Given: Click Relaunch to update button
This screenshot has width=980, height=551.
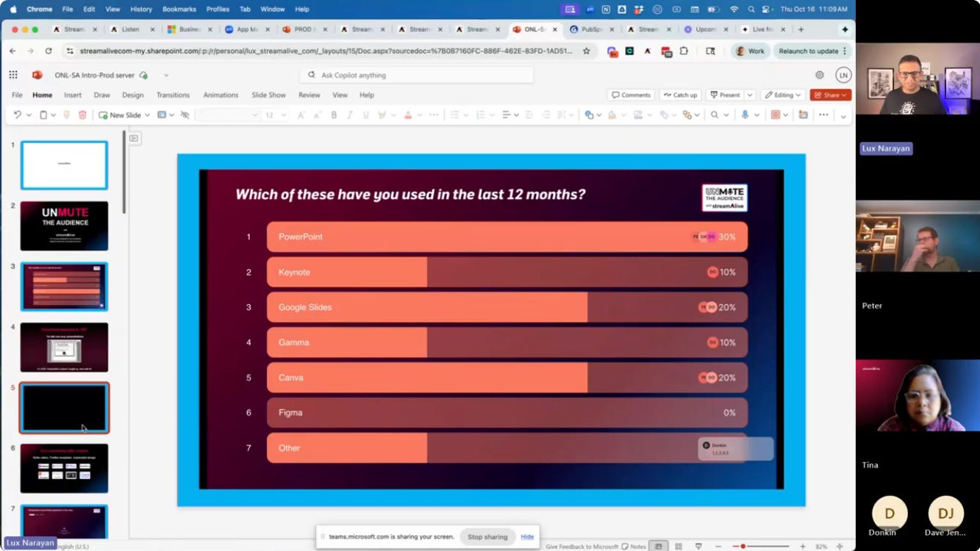Looking at the screenshot, I should coord(813,51).
